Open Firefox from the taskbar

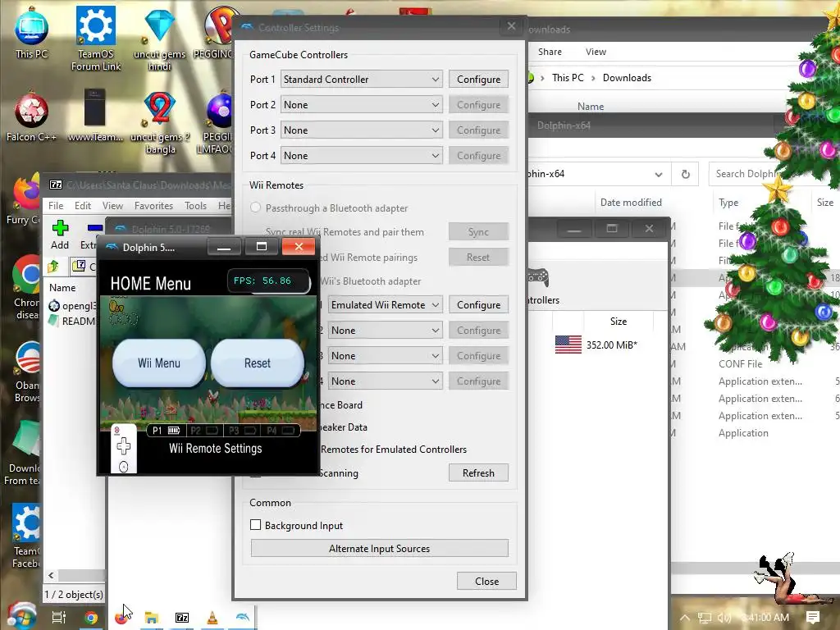point(121,618)
